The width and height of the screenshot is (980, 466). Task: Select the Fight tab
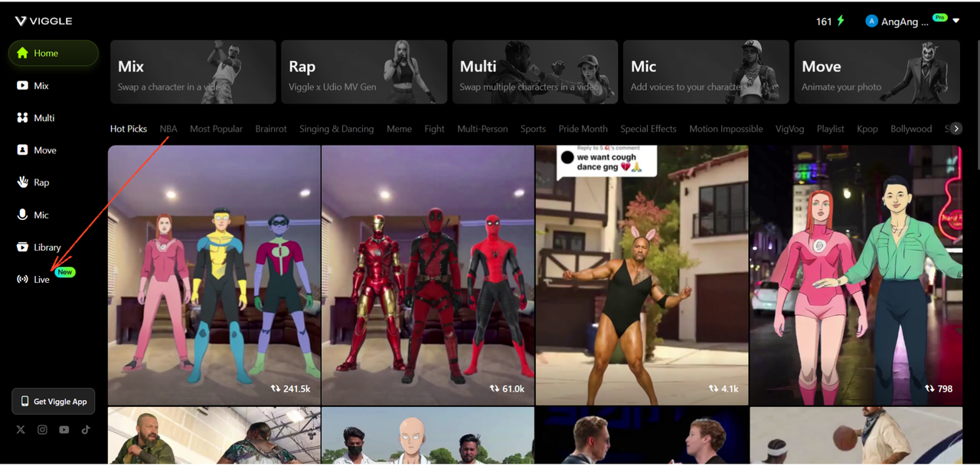click(434, 129)
